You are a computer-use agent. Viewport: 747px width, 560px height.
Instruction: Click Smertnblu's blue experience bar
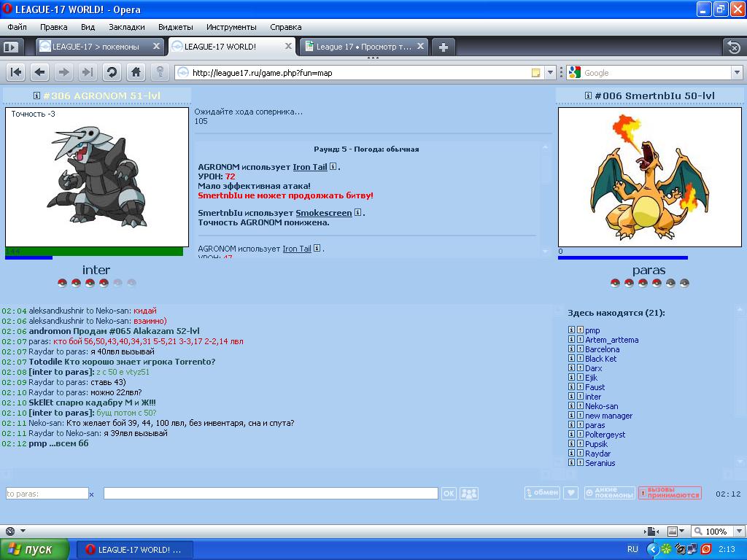click(x=623, y=257)
